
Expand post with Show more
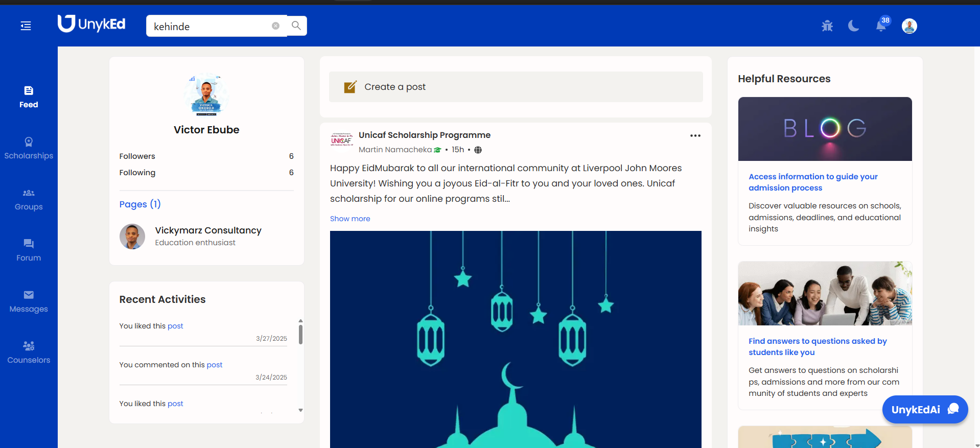click(x=350, y=219)
